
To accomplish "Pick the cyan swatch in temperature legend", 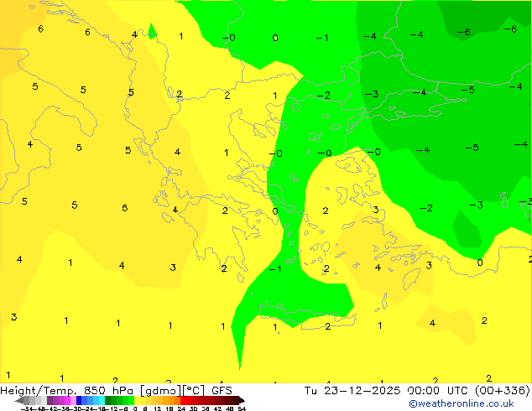I will tap(102, 400).
